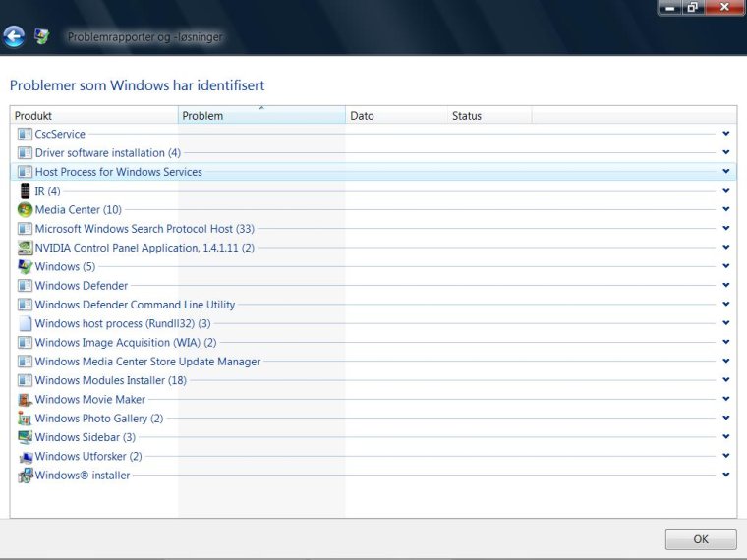The height and width of the screenshot is (560, 747).
Task: Select the 'CscService' group label
Action: pos(60,134)
